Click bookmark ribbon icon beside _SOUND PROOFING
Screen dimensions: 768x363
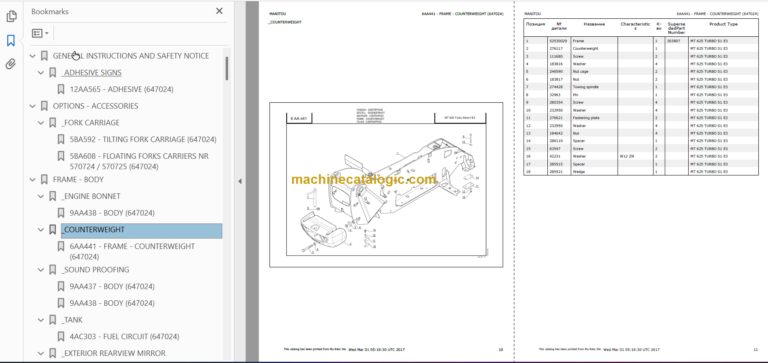tap(52, 269)
